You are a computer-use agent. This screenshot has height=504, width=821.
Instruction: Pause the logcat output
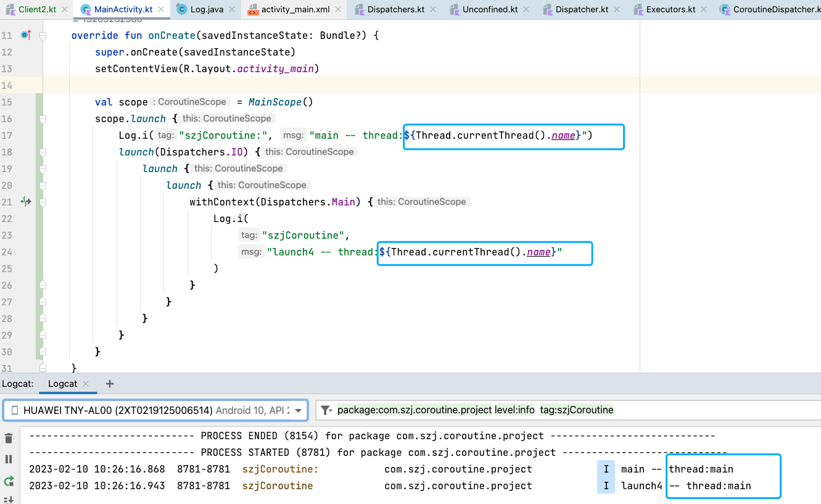(x=9, y=460)
